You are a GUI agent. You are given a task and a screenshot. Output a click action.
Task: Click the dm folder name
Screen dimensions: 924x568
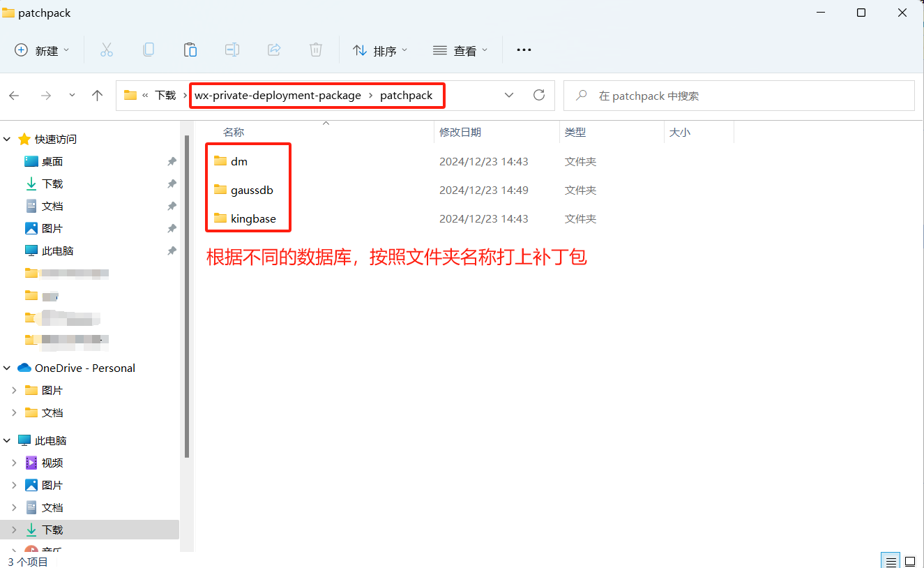tap(239, 161)
